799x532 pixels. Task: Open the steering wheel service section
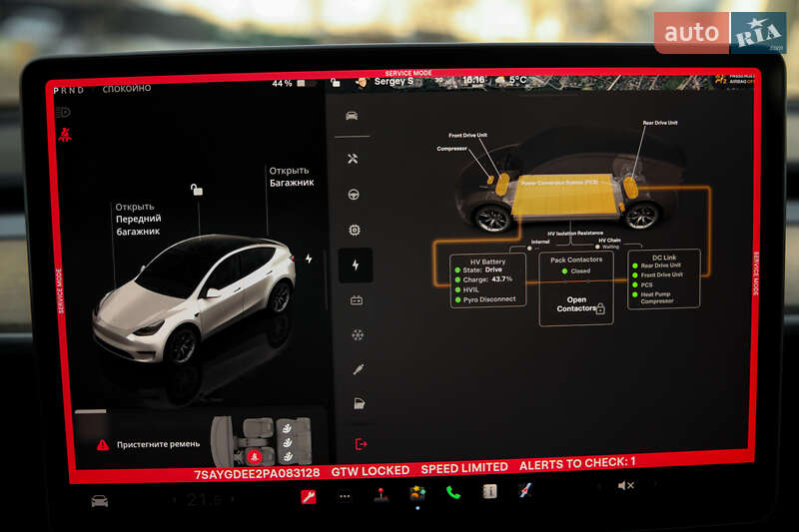[x=354, y=195]
